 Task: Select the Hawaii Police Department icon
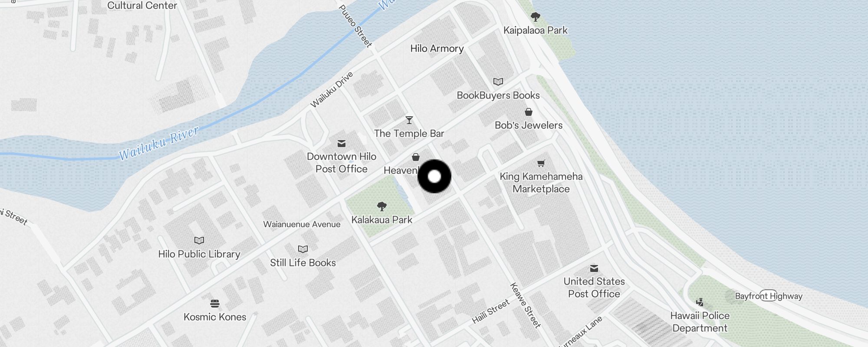tap(700, 302)
